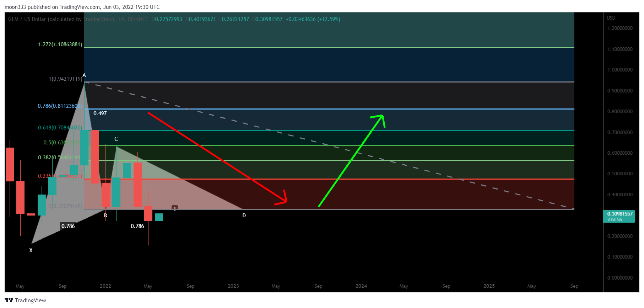
Task: Click the 0.40000000 price axis label
Action: click(620, 195)
